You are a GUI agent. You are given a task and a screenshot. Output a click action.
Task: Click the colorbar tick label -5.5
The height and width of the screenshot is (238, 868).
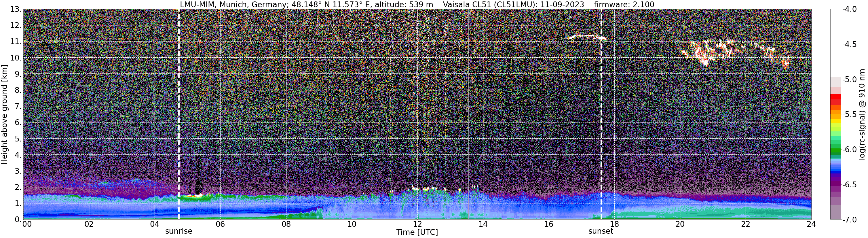pyautogui.click(x=850, y=114)
